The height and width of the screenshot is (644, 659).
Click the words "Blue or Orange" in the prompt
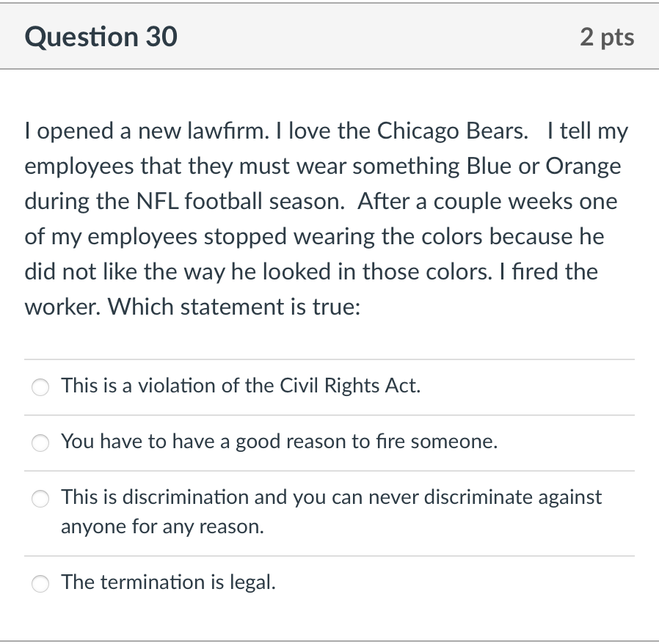coord(544,167)
